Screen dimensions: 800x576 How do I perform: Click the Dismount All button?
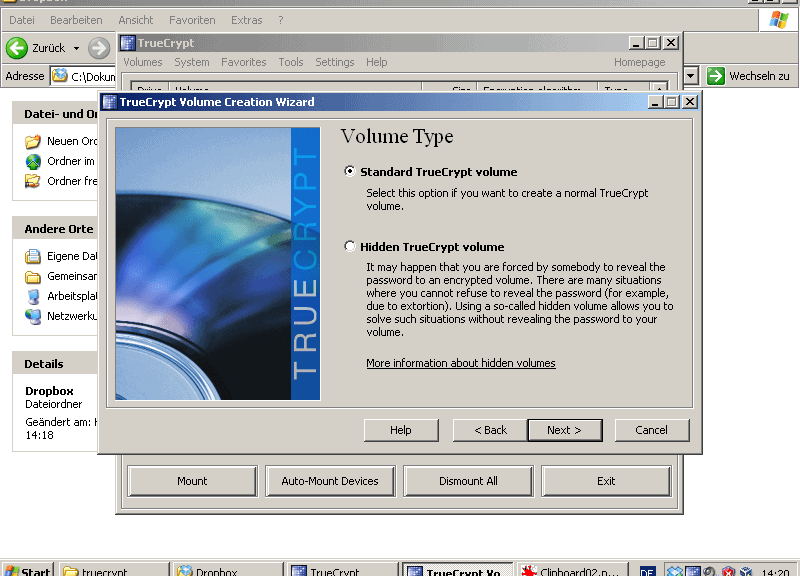coord(468,481)
